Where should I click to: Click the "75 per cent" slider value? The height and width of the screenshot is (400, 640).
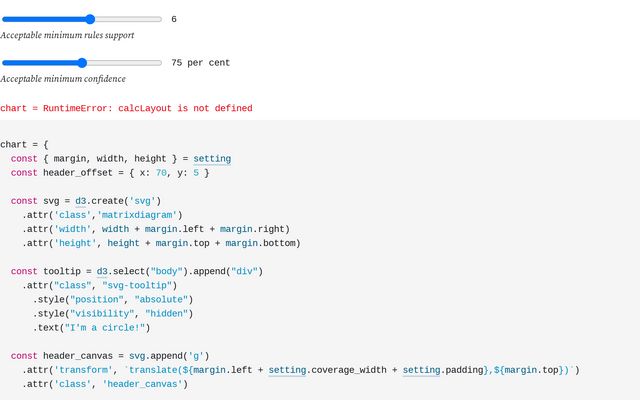click(x=200, y=62)
